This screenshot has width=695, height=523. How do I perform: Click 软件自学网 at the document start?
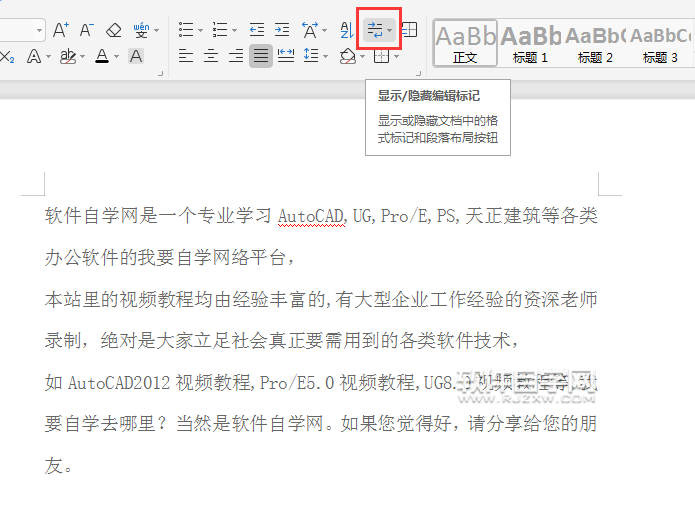point(92,216)
